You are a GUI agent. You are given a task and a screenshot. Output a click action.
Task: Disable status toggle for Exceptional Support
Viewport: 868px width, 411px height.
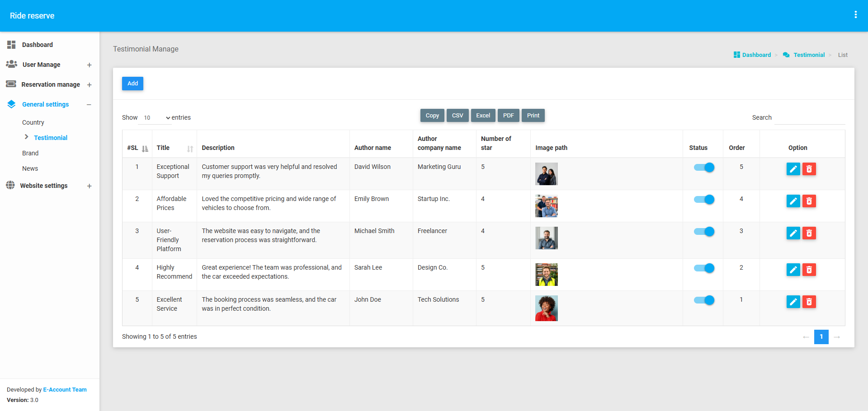click(x=704, y=168)
